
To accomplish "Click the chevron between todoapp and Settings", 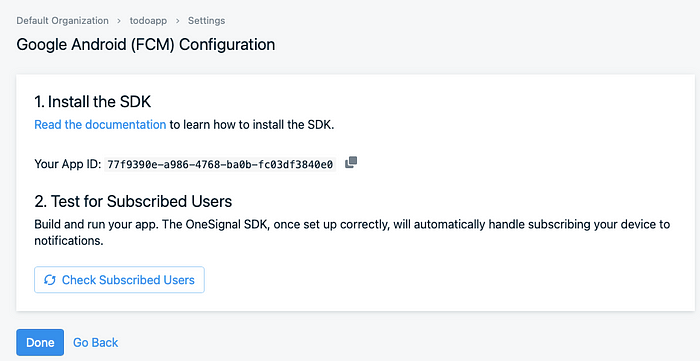I will click(x=177, y=21).
